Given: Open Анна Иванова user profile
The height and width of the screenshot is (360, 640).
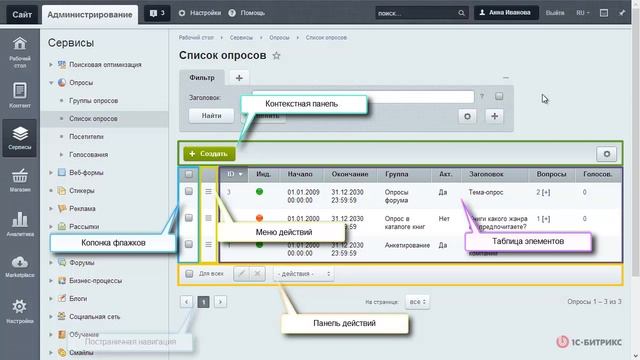Looking at the screenshot, I should [506, 13].
